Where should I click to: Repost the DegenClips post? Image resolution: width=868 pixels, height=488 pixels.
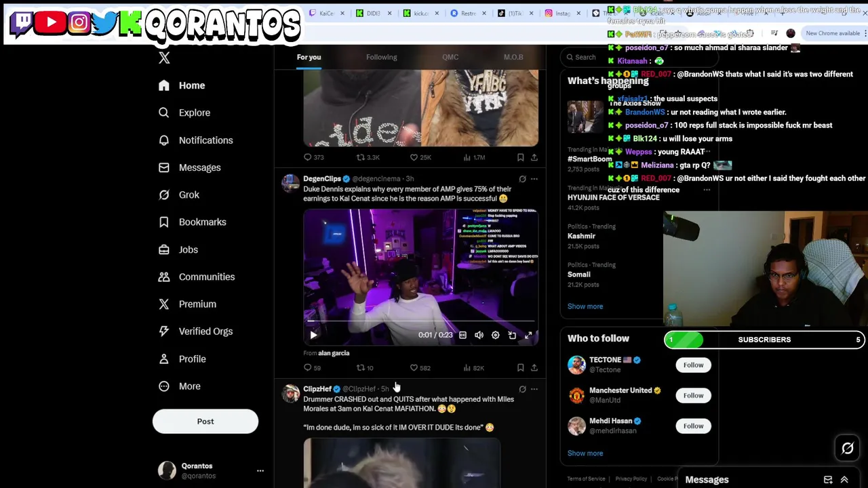[x=361, y=368]
